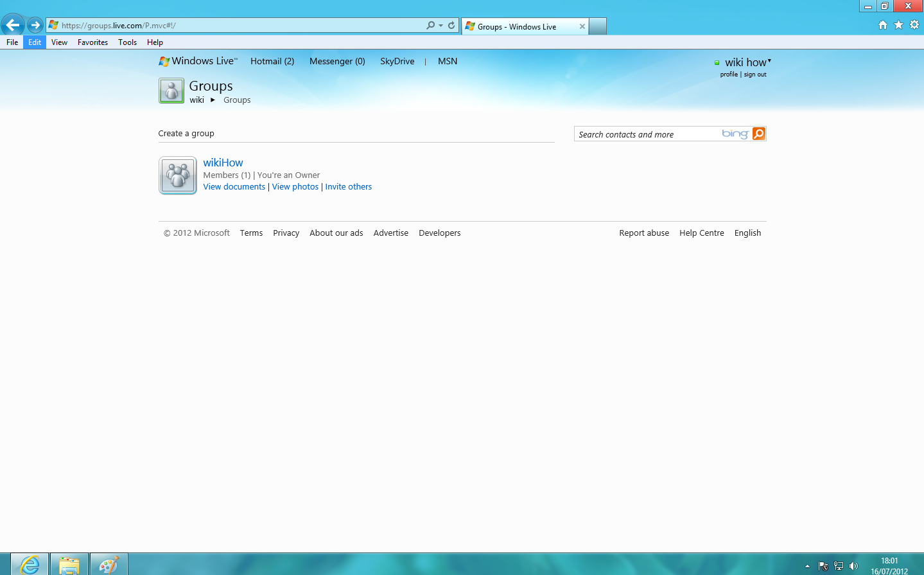
Task: Click the green online status indicator
Action: [x=717, y=63]
